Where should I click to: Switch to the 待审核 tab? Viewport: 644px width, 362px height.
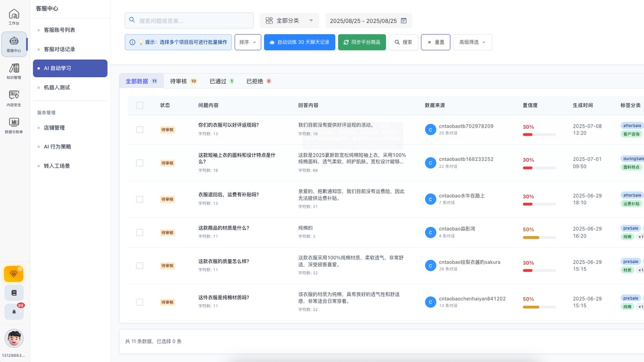coord(184,81)
